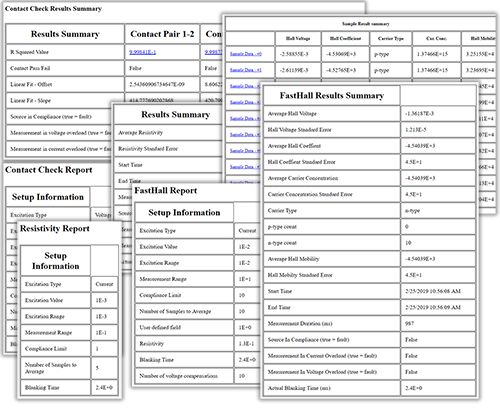Select the 'n-type' Carrier Type value
Viewport: 500px width, 408px height.
point(412,211)
